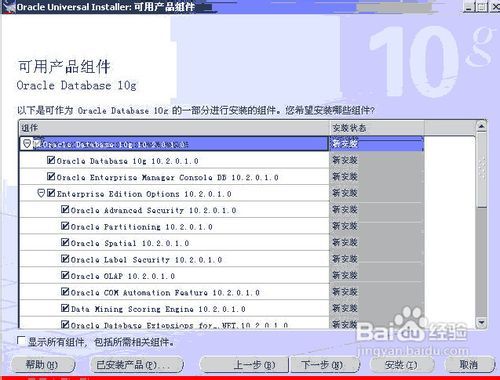The image size is (500, 380).
Task: Go back with 上一步(B)
Action: tap(244, 365)
